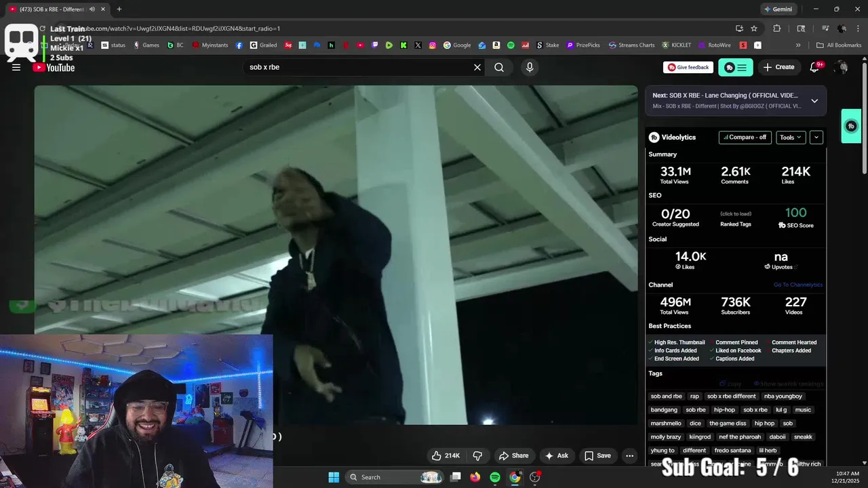
Task: Open the RotoWire bookmark
Action: click(714, 45)
